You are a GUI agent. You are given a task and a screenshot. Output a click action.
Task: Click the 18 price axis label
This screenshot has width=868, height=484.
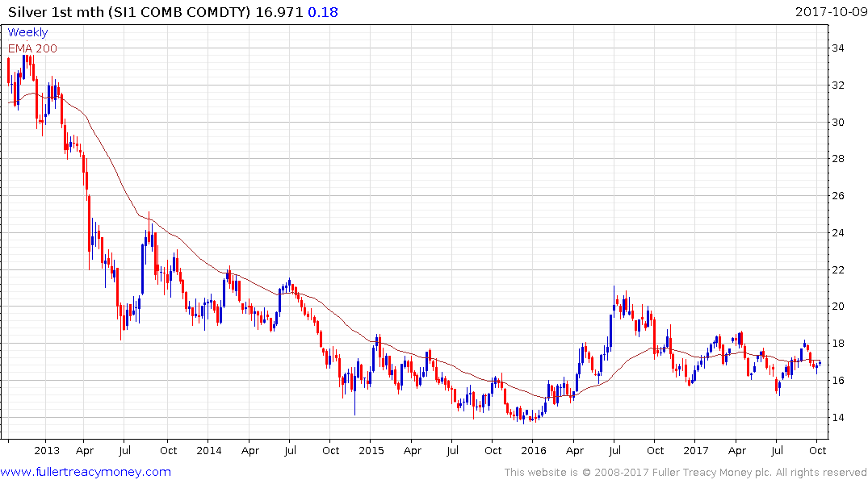(837, 344)
